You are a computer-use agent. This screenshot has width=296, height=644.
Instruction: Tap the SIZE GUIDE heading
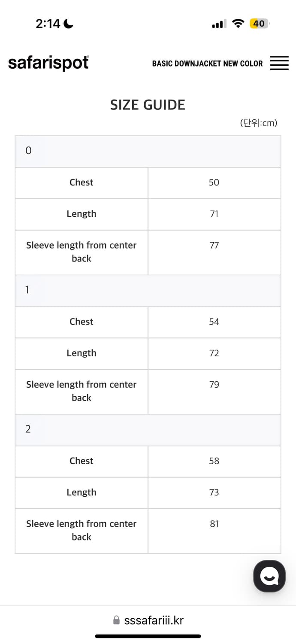148,105
